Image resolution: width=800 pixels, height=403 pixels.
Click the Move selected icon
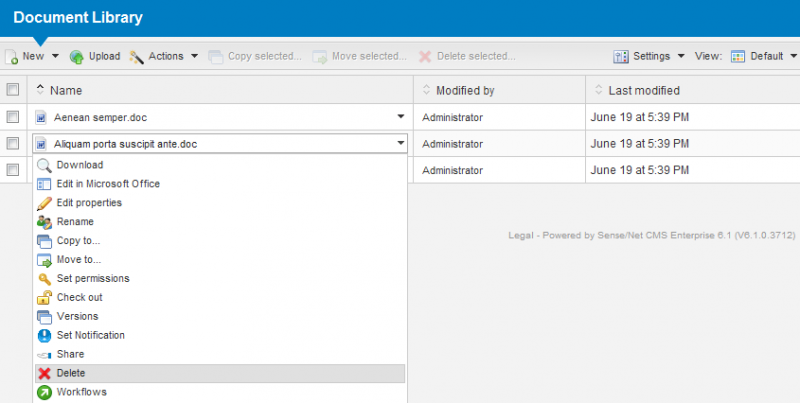[x=320, y=57]
